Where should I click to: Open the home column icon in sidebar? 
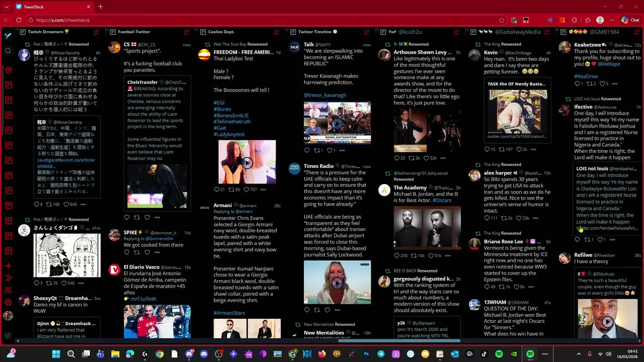click(8, 70)
